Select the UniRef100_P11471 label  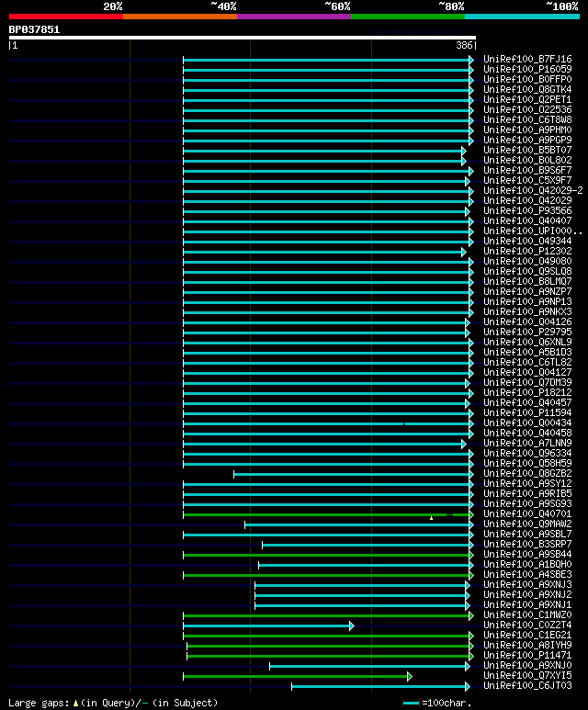pos(527,655)
